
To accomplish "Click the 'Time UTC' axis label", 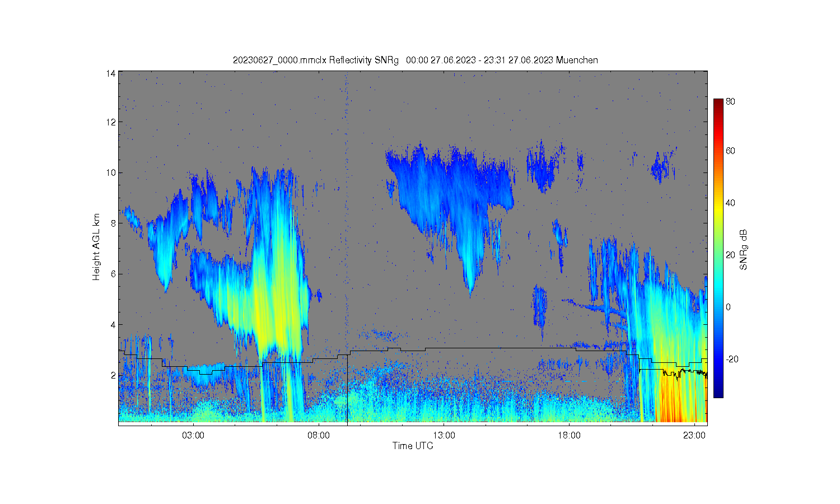I will tap(413, 446).
